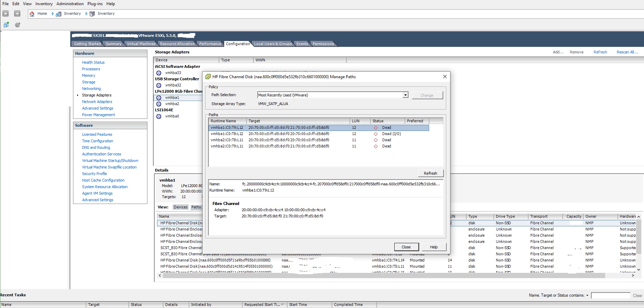Open the recent tasks filter dropdown arrow
This screenshot has width=644, height=308.
[587, 295]
